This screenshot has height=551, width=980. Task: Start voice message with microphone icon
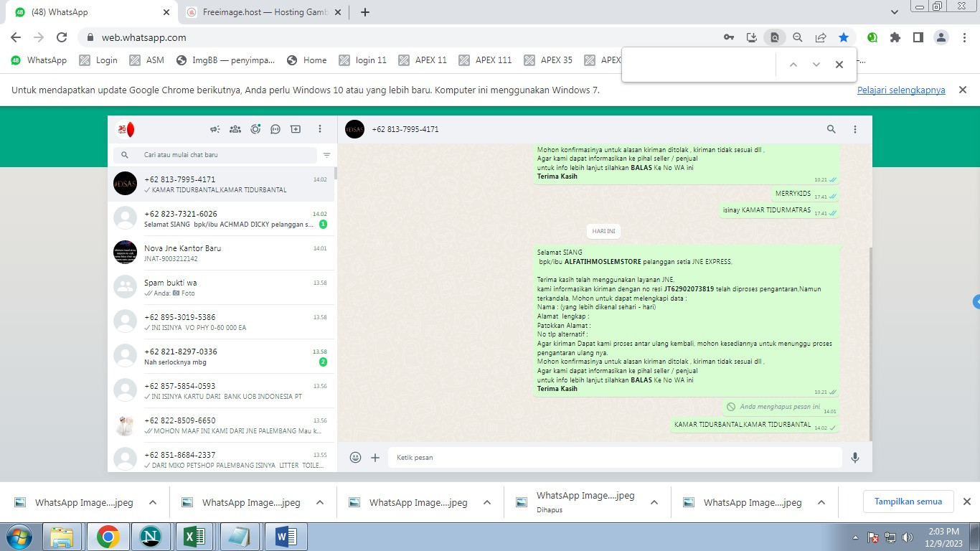point(855,457)
